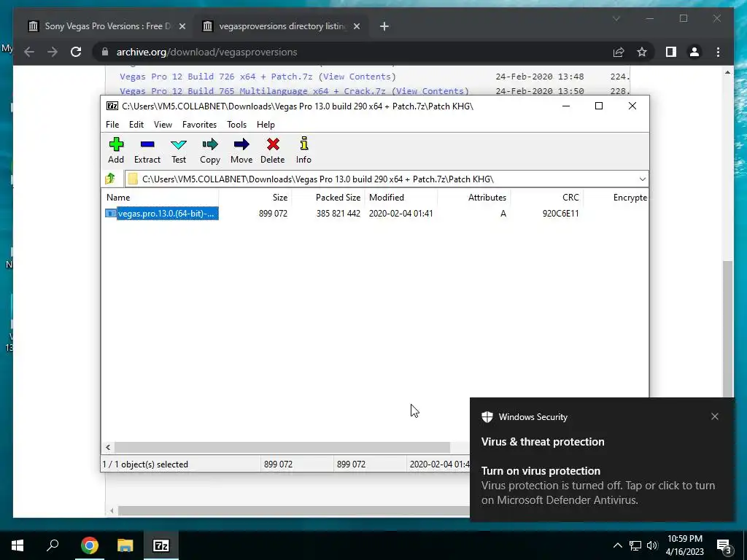Run Test on the archive via toolbar
The image size is (747, 560).
[x=179, y=150]
